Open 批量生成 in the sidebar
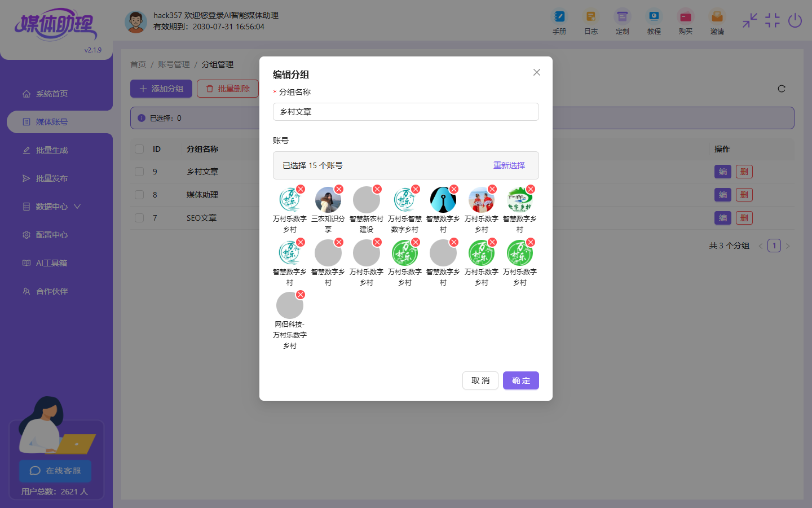The height and width of the screenshot is (508, 812). click(x=52, y=150)
